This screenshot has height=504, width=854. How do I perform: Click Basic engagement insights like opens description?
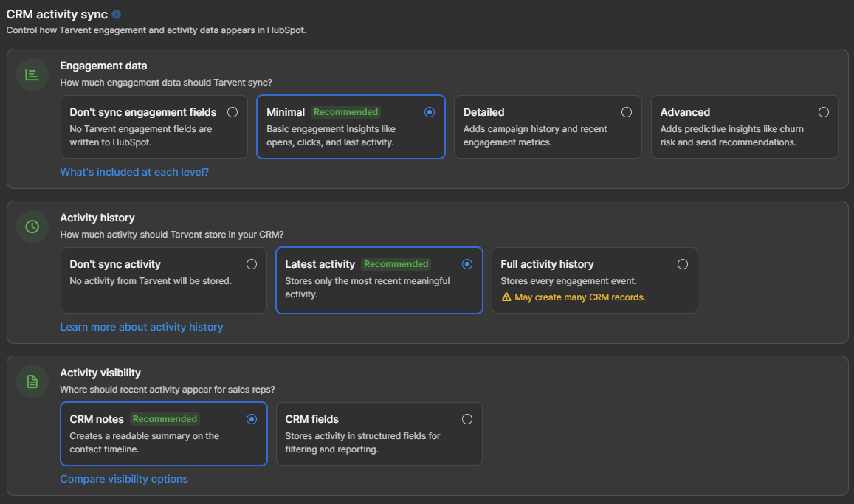[x=331, y=136]
